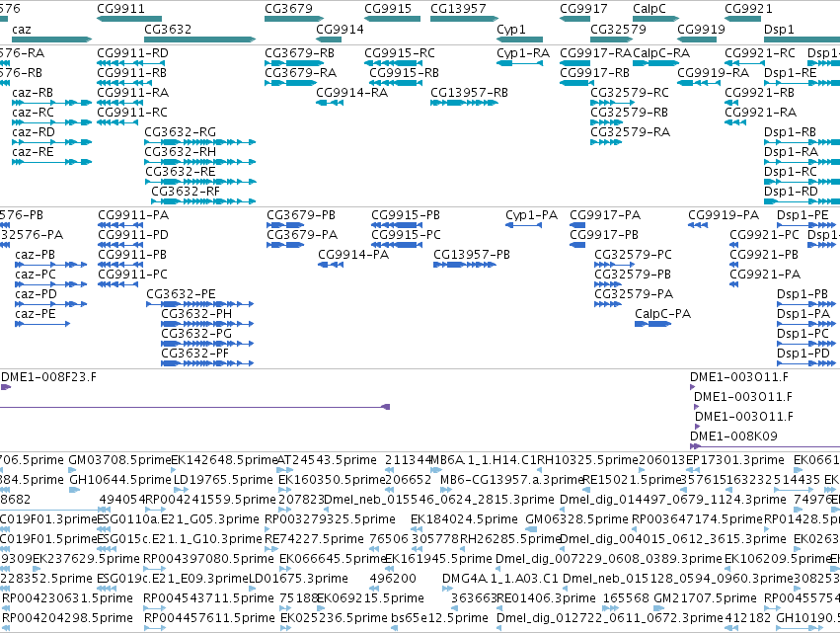Select transcript CG9917-RB
Image resolution: width=840 pixels, height=633 pixels.
point(594,72)
